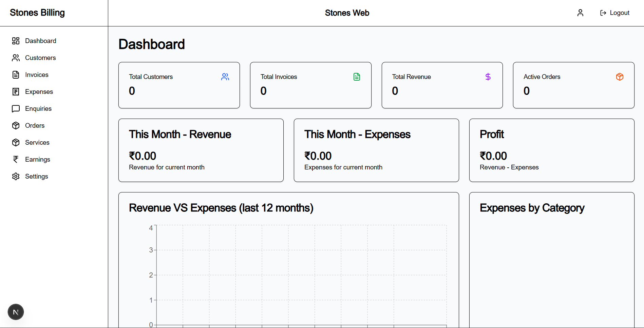Select the Stones Web header title
The height and width of the screenshot is (328, 644).
(347, 13)
